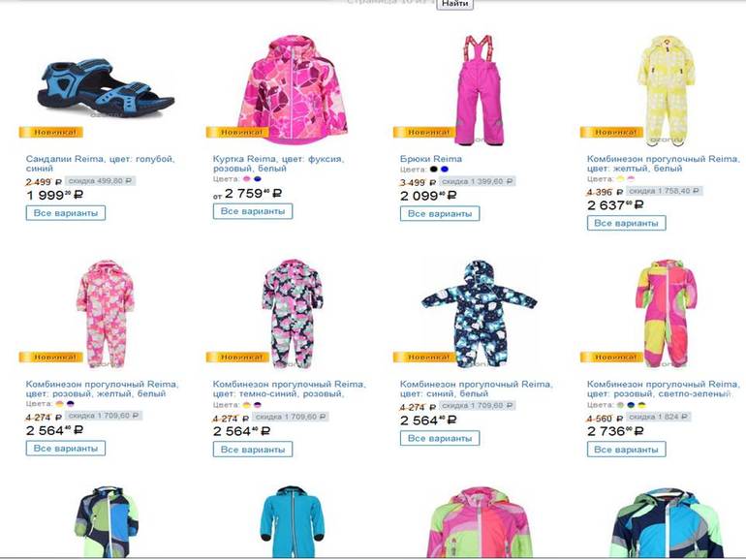The image size is (746, 560).
Task: Select the pink color swatch under Куртка Reima
Action: point(246,179)
